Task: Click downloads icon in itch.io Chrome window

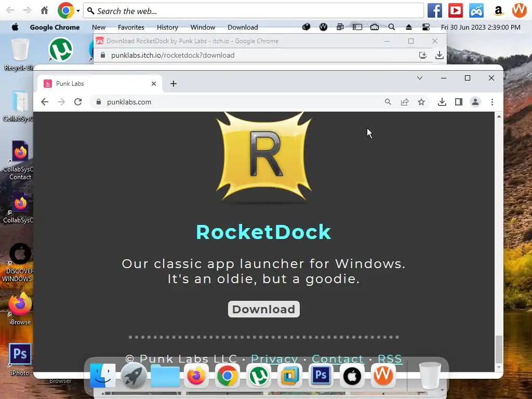Action: pos(440,55)
